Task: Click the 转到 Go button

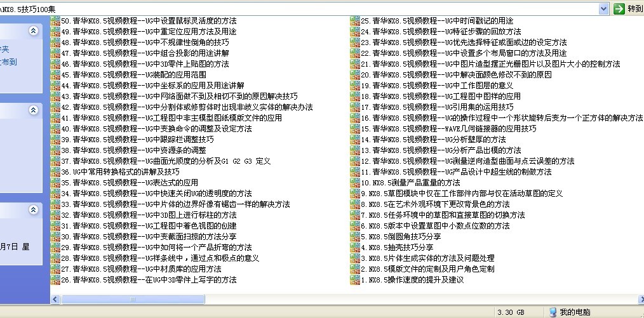Action: click(x=628, y=9)
